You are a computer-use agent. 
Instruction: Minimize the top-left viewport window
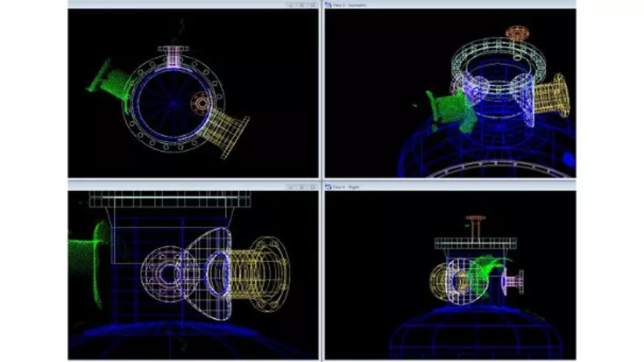291,4
